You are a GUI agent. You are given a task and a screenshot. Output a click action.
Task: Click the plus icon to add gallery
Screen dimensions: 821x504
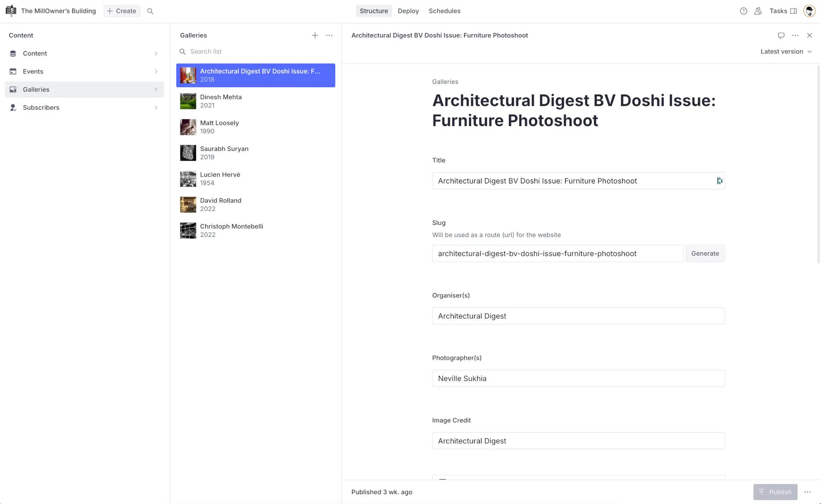[315, 35]
